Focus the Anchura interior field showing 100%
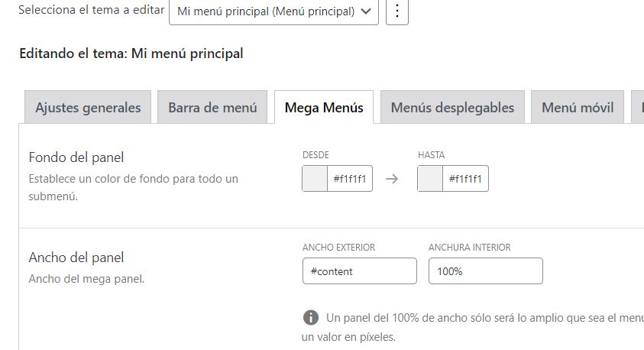 pyautogui.click(x=485, y=271)
